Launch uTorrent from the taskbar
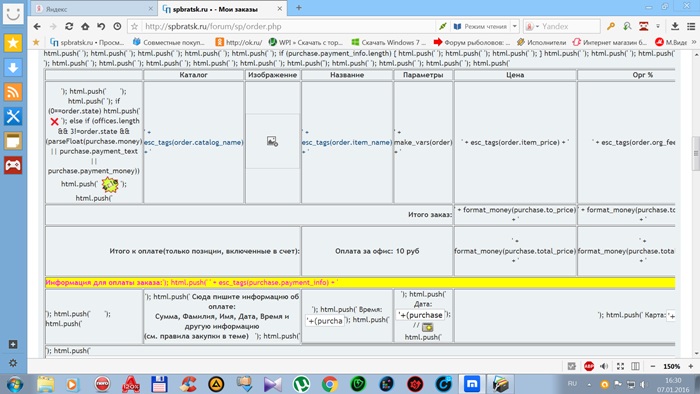The height and width of the screenshot is (394, 700). point(301,384)
